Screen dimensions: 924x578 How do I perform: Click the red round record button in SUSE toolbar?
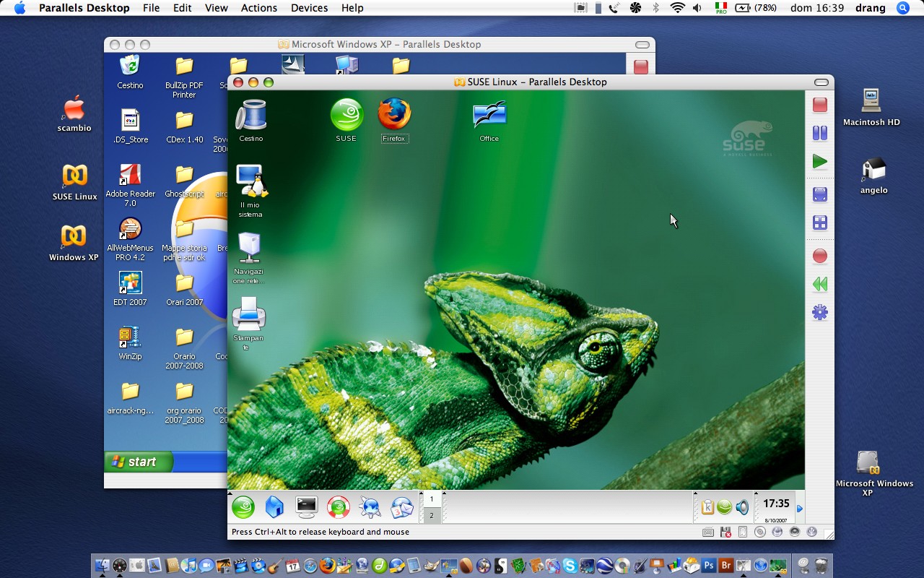(x=819, y=256)
